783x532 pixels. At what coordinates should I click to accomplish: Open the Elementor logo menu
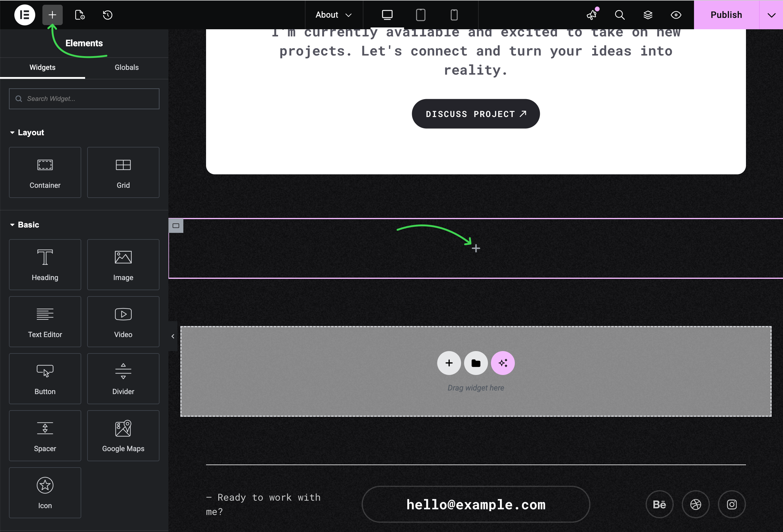24,15
